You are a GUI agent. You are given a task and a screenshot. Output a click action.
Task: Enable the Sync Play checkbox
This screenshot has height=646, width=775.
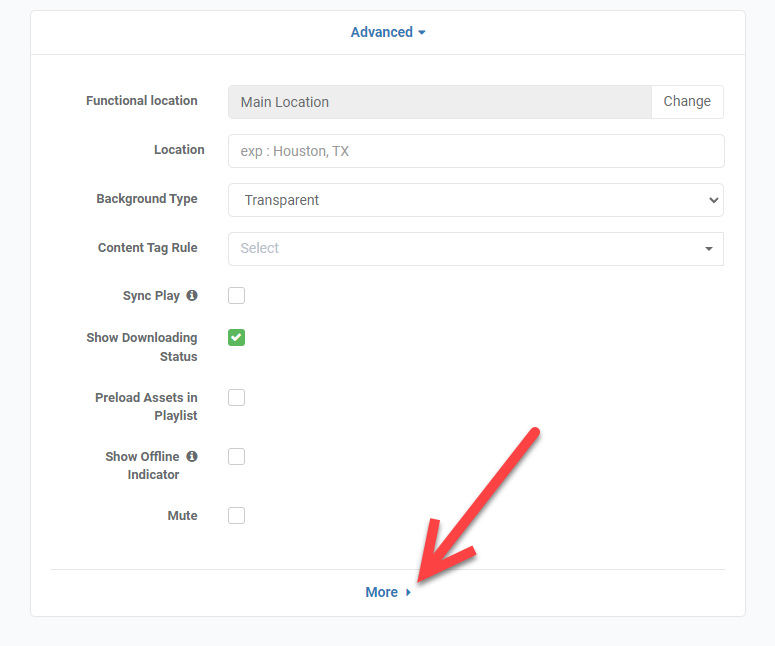pos(236,296)
